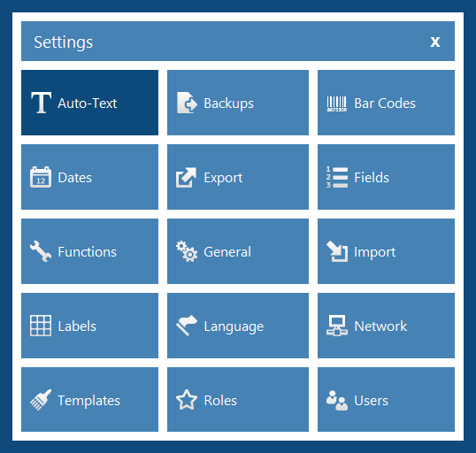The width and height of the screenshot is (476, 453).
Task: Click the Bar Codes barcode icon
Action: [337, 104]
